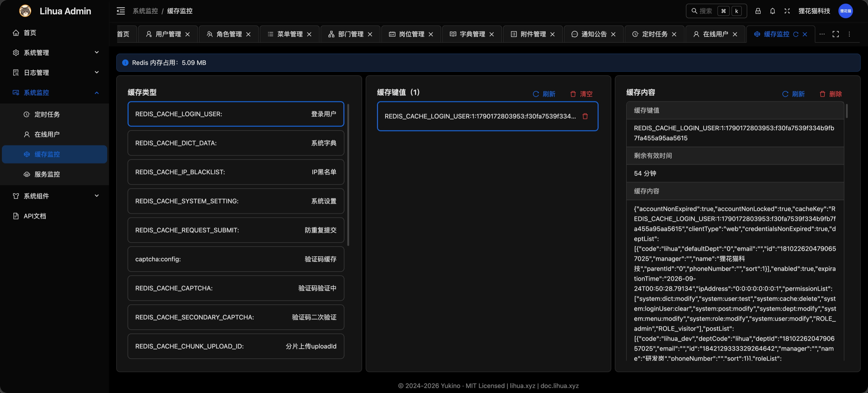The width and height of the screenshot is (868, 393).
Task: Open notifications bell icon
Action: coord(772,11)
